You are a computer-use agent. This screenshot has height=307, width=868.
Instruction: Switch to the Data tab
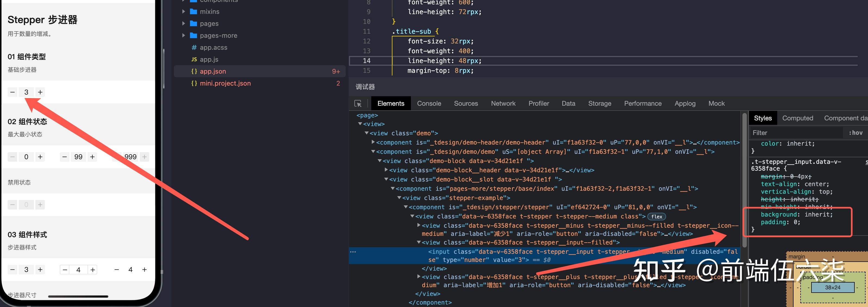(x=568, y=104)
